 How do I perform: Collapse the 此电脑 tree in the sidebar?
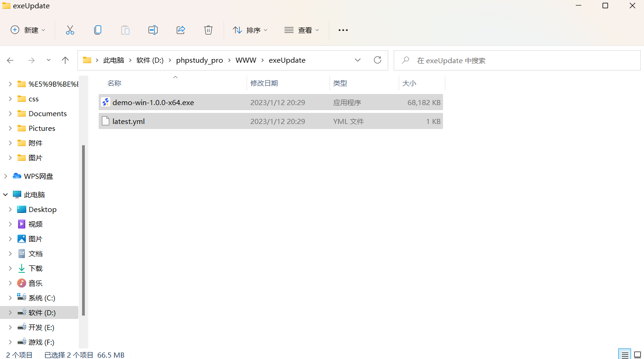5,194
